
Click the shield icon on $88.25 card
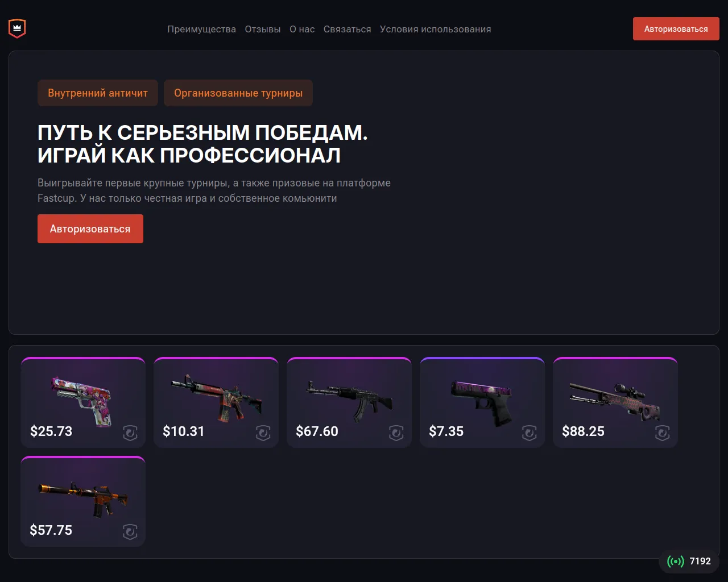[663, 433]
